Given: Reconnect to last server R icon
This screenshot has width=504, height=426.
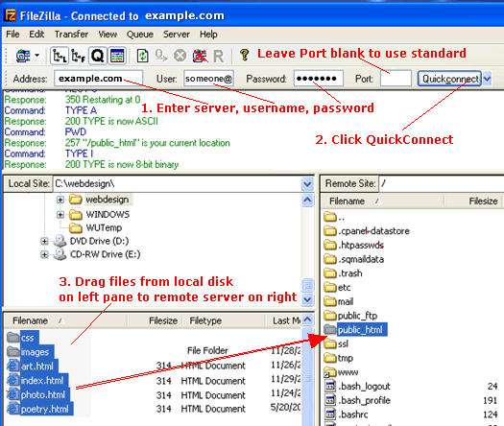Looking at the screenshot, I should click(x=219, y=57).
